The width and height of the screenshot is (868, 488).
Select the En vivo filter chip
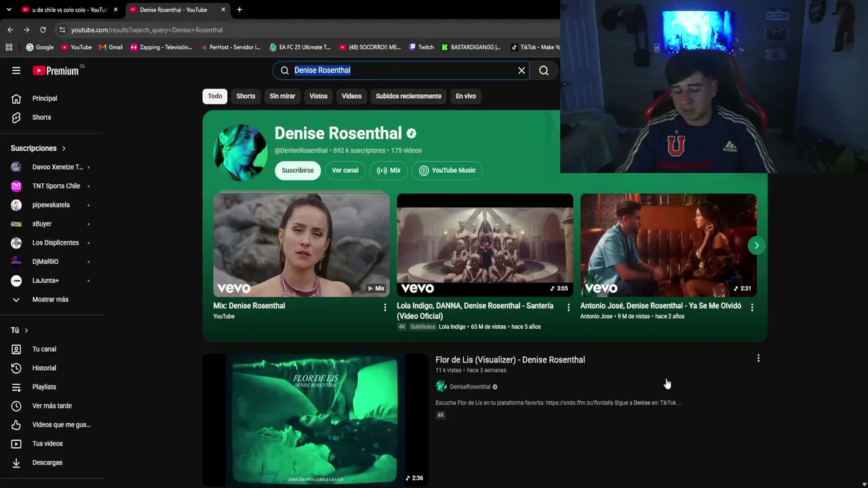(x=465, y=96)
